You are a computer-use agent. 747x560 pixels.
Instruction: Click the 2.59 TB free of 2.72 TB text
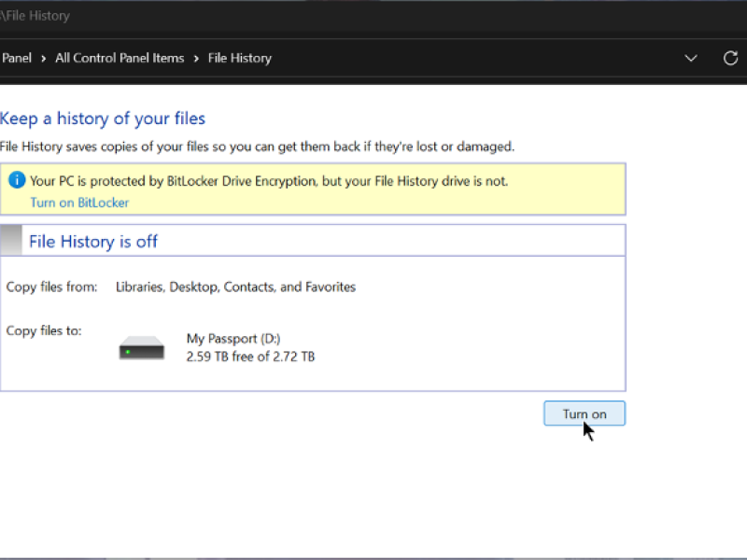(x=250, y=357)
